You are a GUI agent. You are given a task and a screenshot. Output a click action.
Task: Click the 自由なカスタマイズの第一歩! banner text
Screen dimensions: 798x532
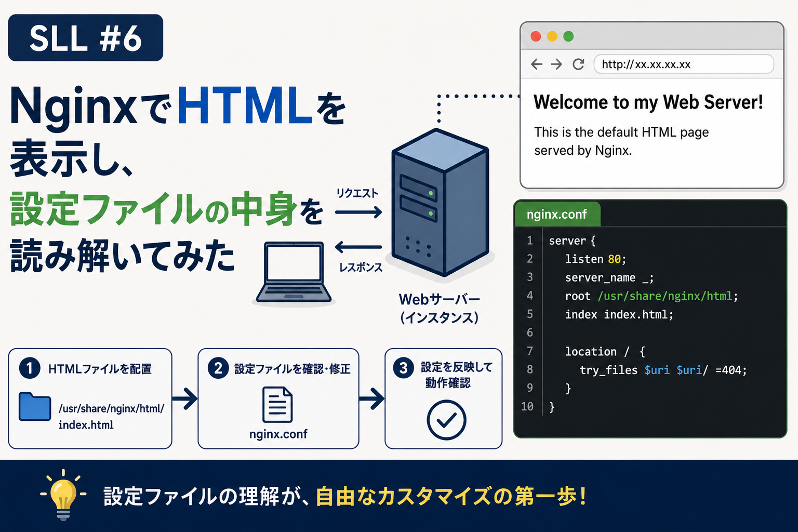pos(451,496)
